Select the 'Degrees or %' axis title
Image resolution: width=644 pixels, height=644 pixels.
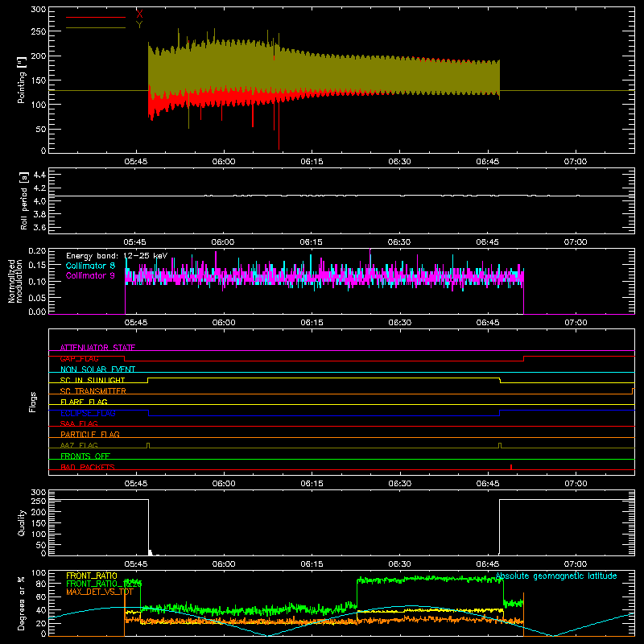click(22, 603)
